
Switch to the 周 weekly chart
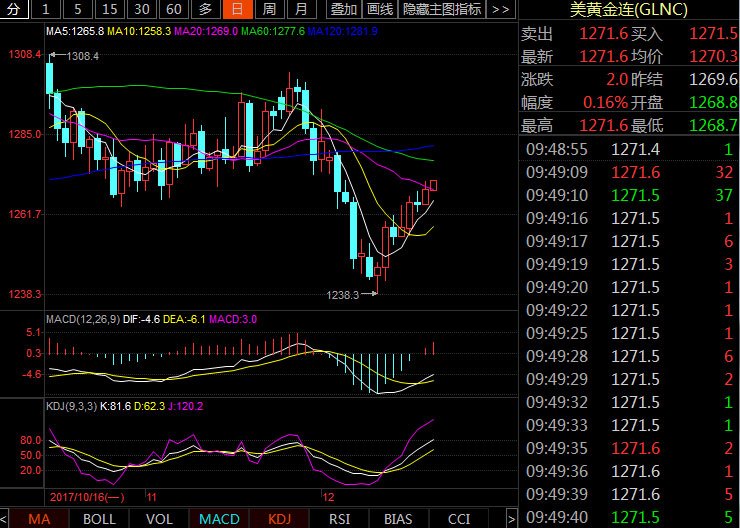tap(269, 9)
